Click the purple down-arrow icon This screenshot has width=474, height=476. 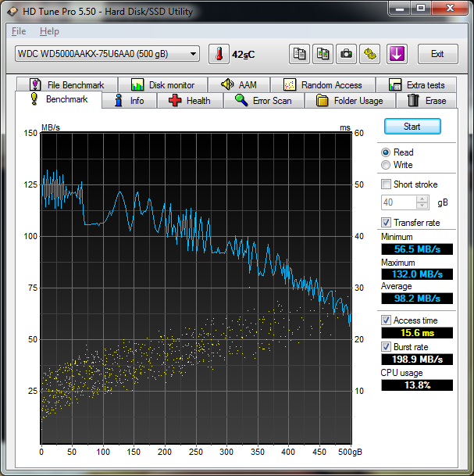[x=397, y=54]
